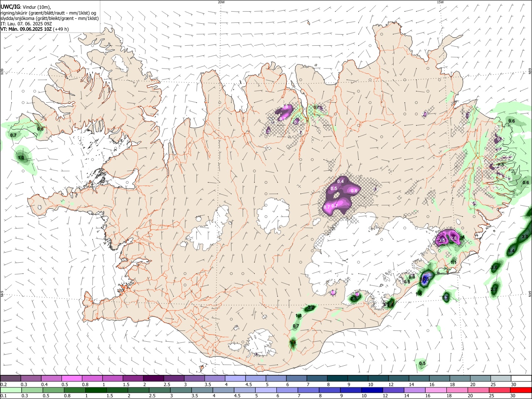Click the '3.5' value in the purple southeast patch

[x=442, y=241]
